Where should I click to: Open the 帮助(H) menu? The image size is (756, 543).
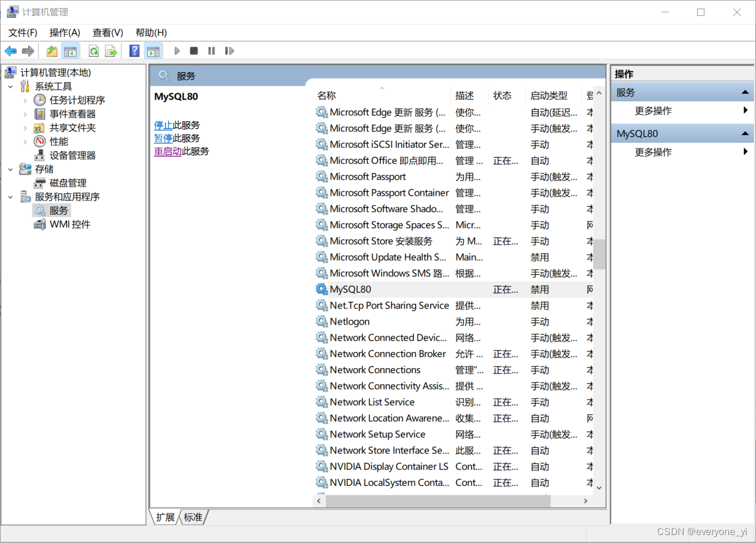(x=151, y=33)
